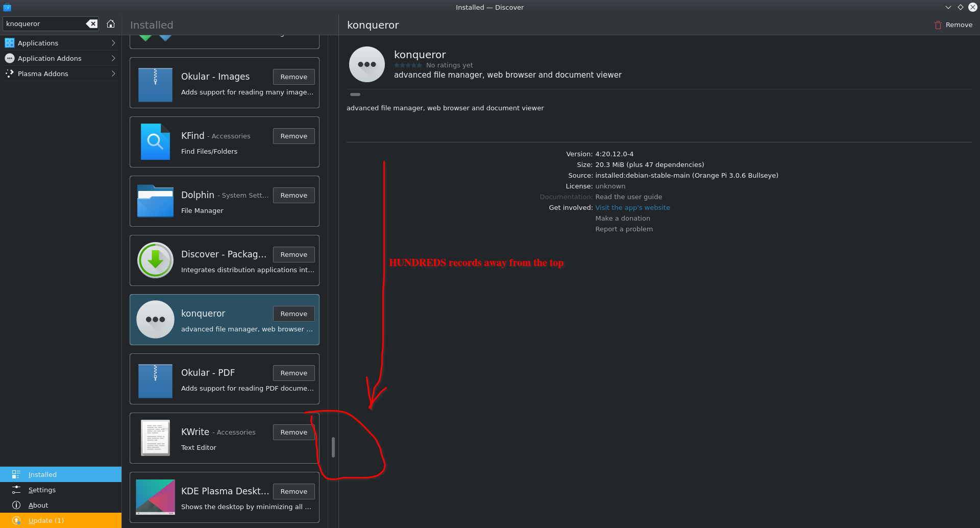Click the Update icon in the bottom sidebar
This screenshot has height=528, width=980.
(x=17, y=520)
